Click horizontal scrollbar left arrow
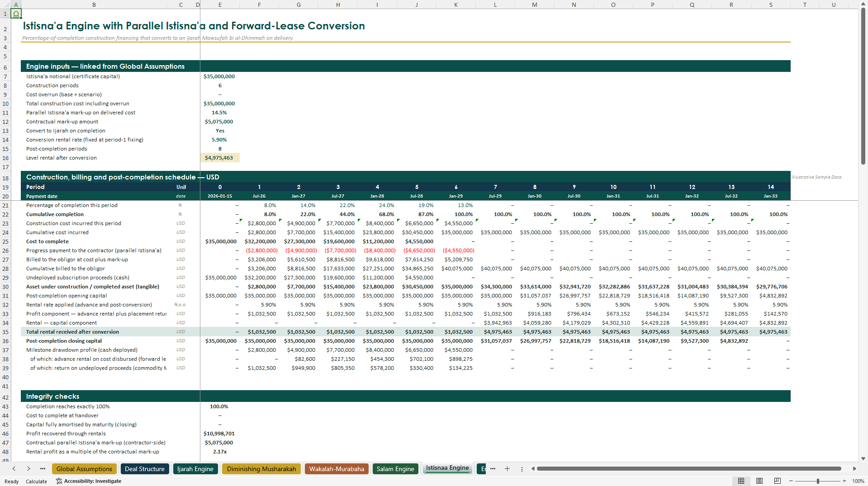 coord(533,469)
